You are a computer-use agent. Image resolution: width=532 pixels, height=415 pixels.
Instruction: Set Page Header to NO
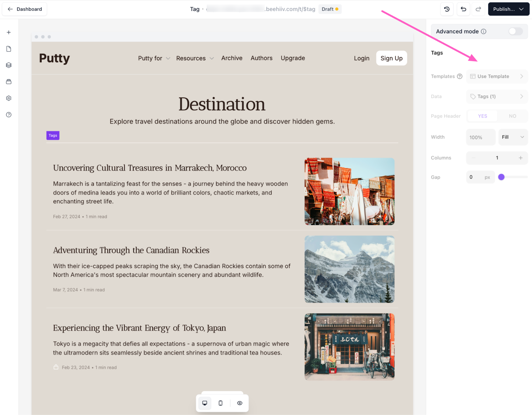click(512, 116)
